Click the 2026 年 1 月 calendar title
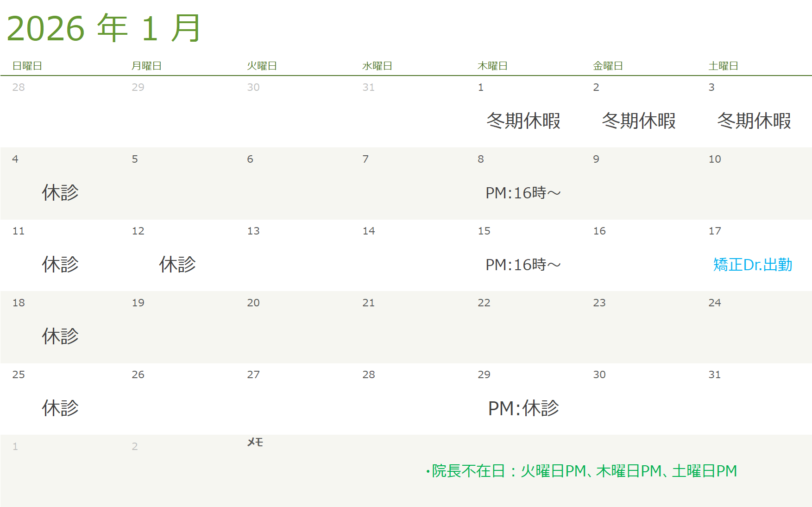 104,29
